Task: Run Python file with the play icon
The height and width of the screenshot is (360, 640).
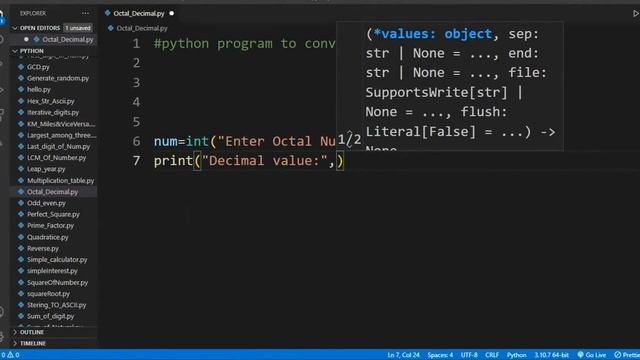Action: point(635,13)
